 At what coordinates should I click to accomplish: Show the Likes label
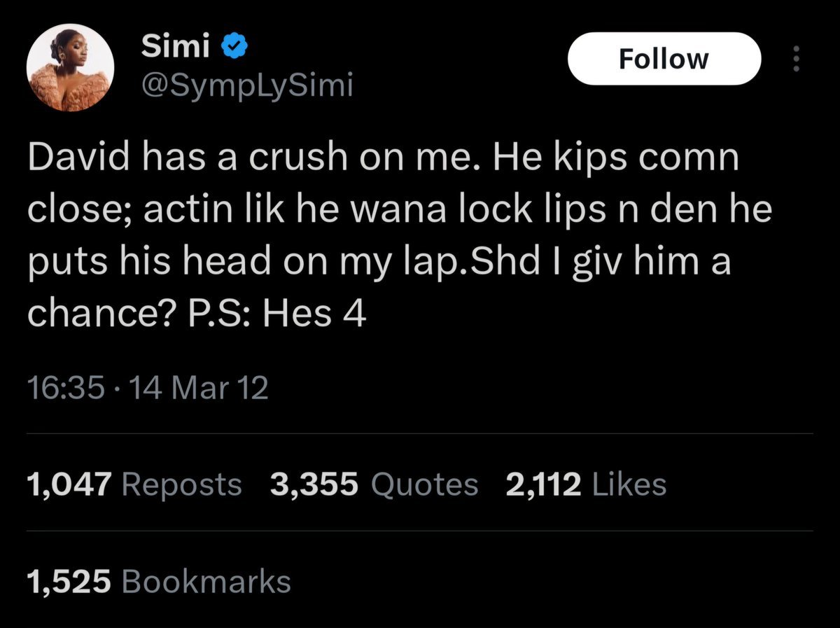[629, 484]
